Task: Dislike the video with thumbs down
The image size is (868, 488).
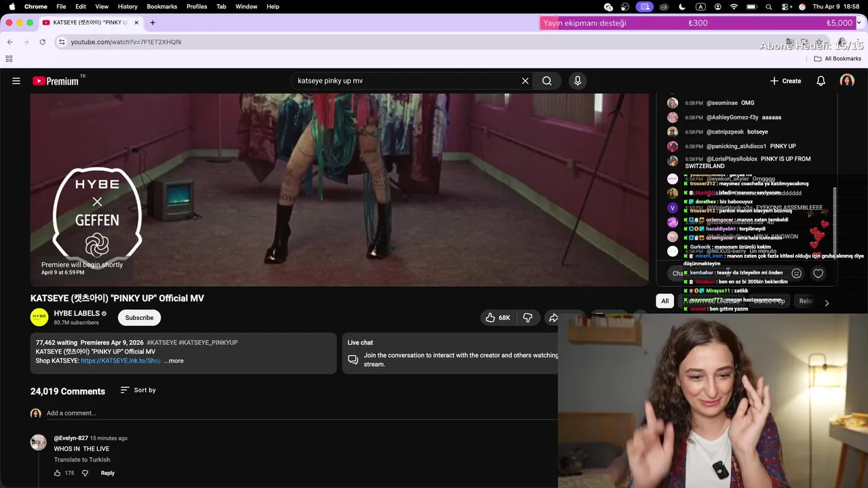Action: point(528,317)
